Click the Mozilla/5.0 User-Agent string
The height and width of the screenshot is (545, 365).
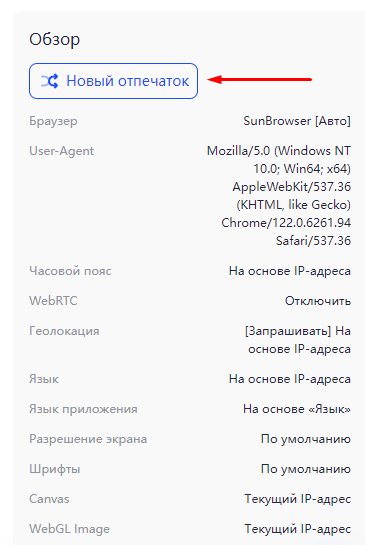point(279,196)
